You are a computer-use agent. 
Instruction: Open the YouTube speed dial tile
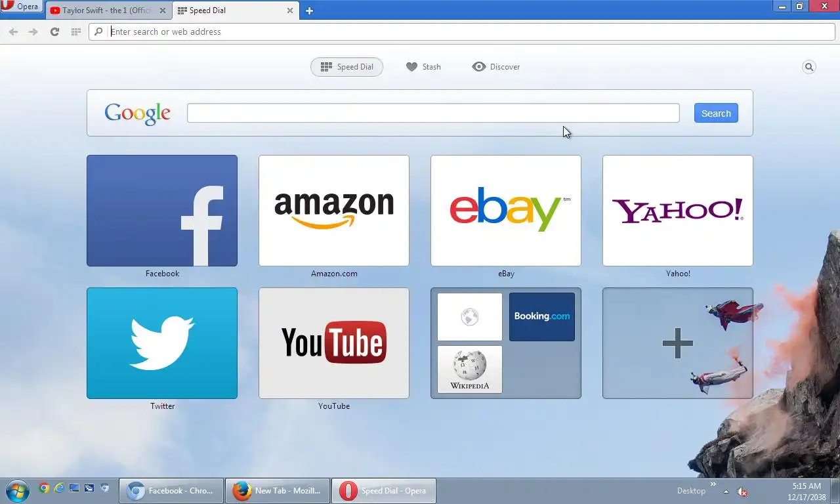334,343
